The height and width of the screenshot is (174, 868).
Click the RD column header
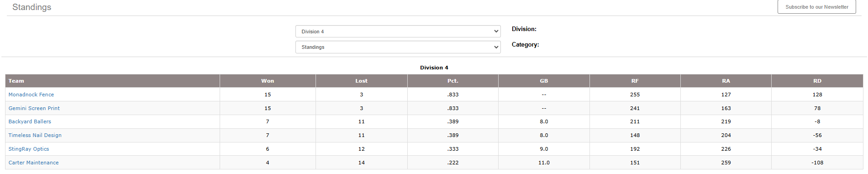pyautogui.click(x=817, y=81)
